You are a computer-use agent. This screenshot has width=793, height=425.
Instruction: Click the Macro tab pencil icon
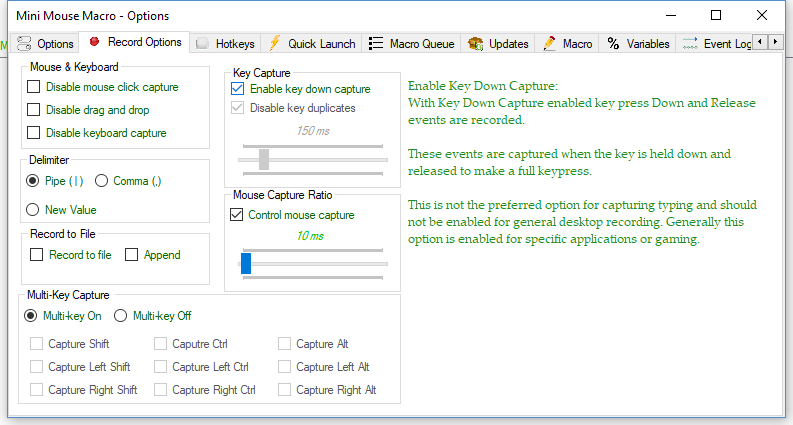point(549,44)
